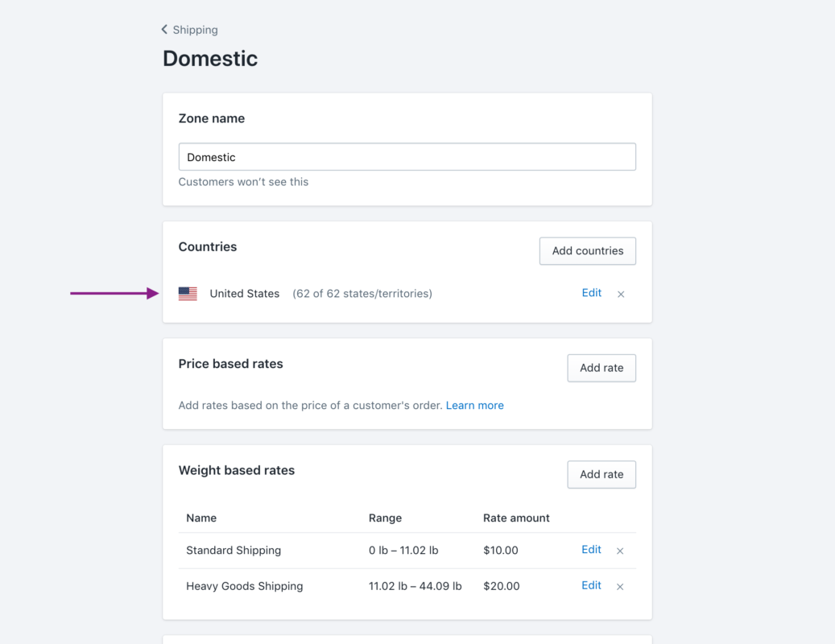The image size is (835, 644).
Task: Edit the Heavy Goods Shipping rate
Action: (591, 585)
